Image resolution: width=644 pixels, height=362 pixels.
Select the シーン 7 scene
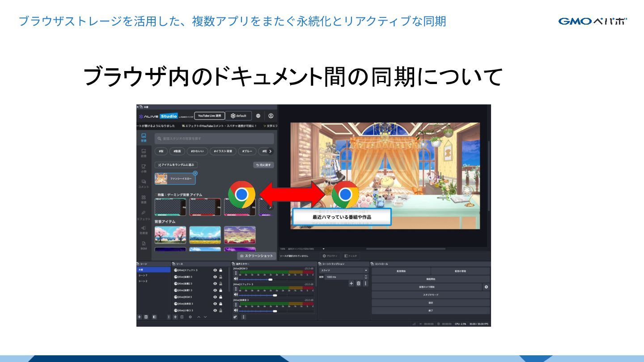tap(154, 275)
